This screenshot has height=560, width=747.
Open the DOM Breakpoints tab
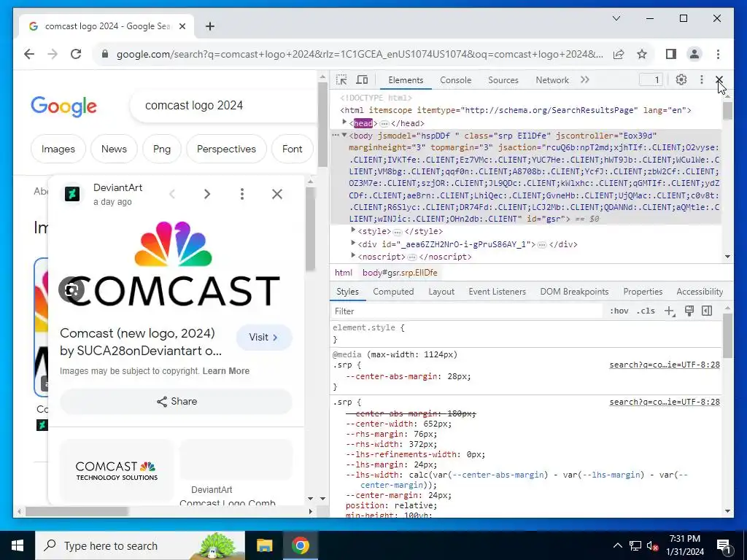tap(574, 292)
